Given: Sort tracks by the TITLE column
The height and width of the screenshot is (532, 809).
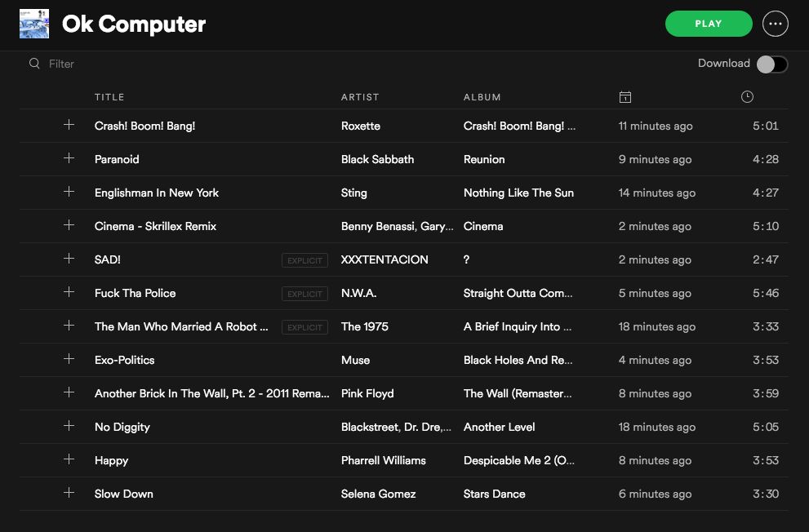Looking at the screenshot, I should tap(109, 97).
